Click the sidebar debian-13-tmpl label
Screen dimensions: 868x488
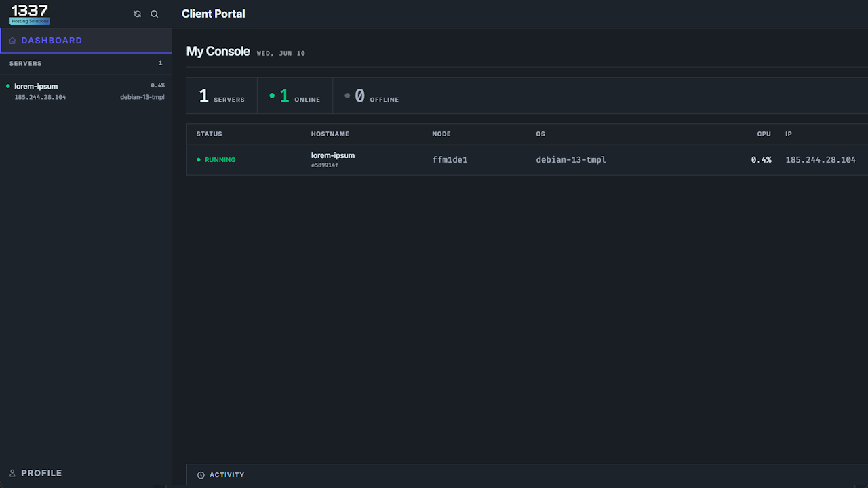click(142, 97)
